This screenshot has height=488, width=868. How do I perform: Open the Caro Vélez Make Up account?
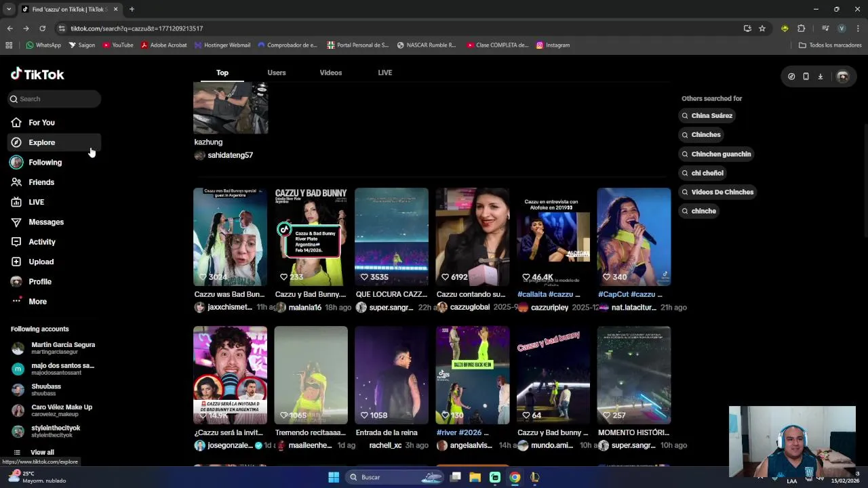[x=53, y=410]
